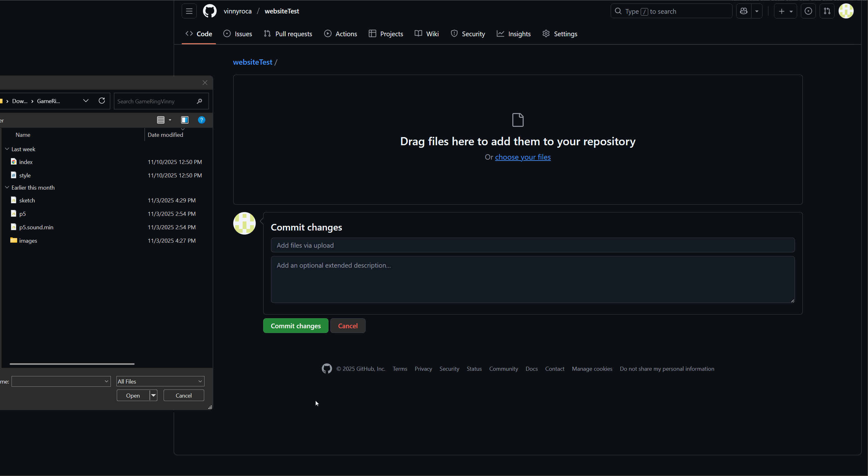868x476 pixels.
Task: Click the search magnifier in the file dialog
Action: click(x=199, y=101)
